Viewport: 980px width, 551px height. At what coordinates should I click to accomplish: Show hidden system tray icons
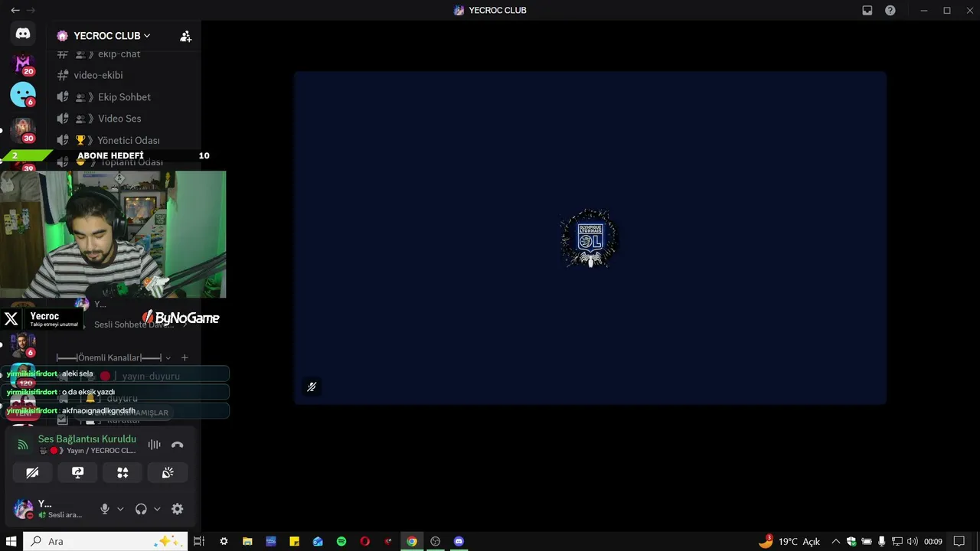[836, 541]
